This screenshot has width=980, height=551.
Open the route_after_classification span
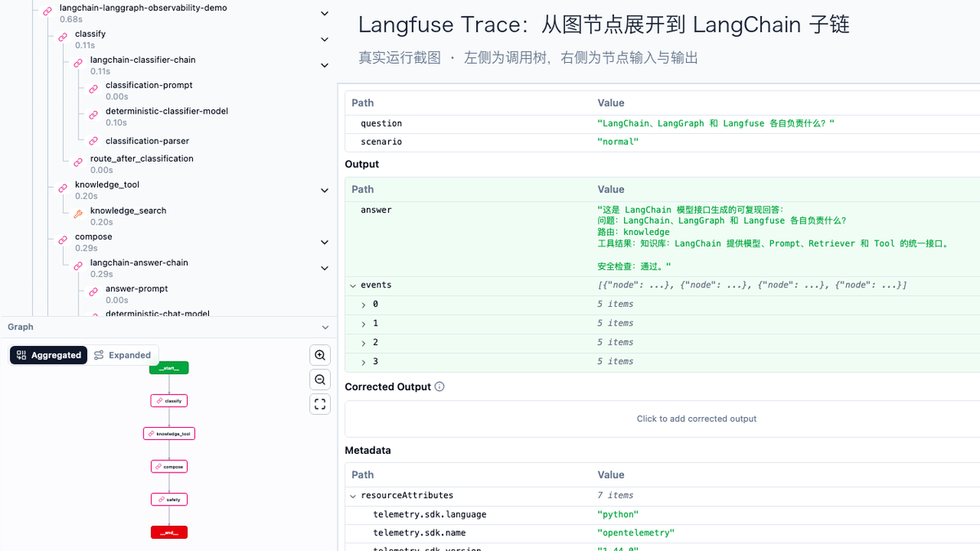point(142,158)
